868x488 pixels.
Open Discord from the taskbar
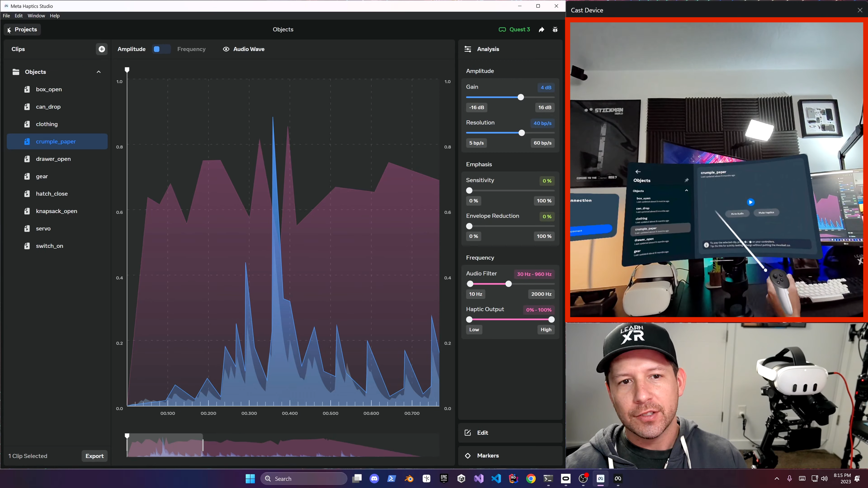tap(374, 478)
